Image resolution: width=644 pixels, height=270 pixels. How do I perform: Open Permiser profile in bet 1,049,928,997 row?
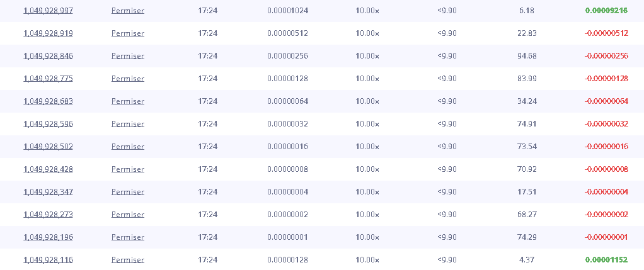coord(128,11)
